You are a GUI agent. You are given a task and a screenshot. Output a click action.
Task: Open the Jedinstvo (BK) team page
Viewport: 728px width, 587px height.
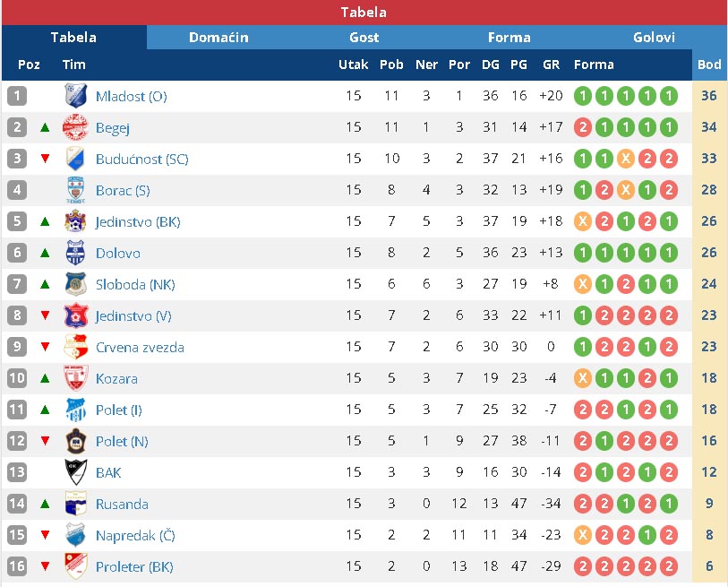[x=138, y=221]
